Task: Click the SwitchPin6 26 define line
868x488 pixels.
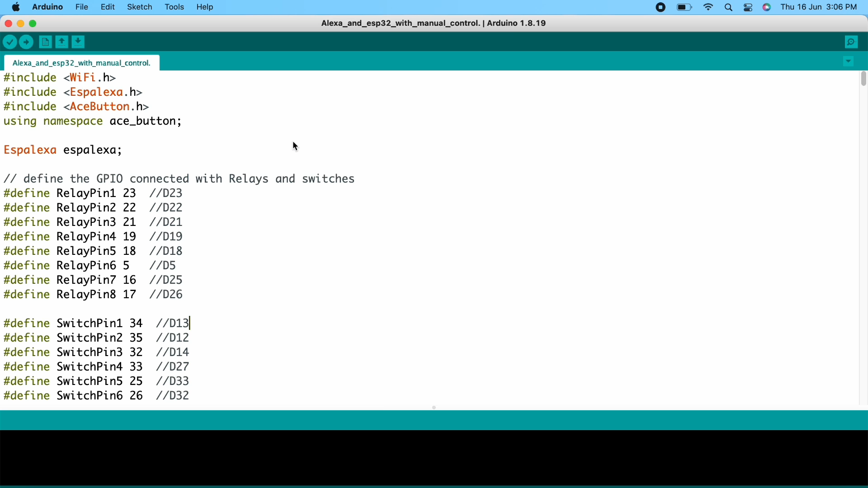Action: tap(97, 397)
